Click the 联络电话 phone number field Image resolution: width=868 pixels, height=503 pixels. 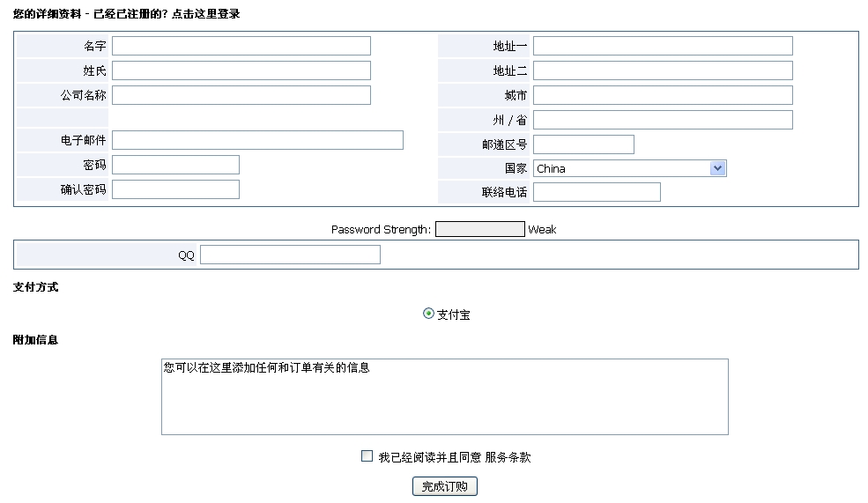[x=596, y=192]
